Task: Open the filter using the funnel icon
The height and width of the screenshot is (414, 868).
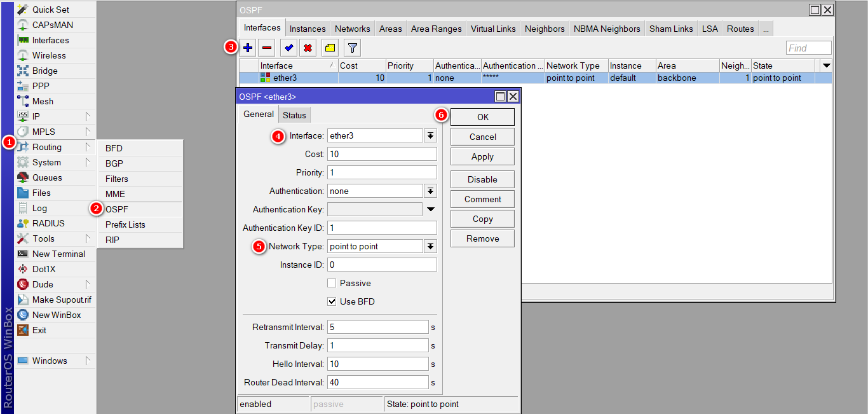Action: (x=351, y=47)
